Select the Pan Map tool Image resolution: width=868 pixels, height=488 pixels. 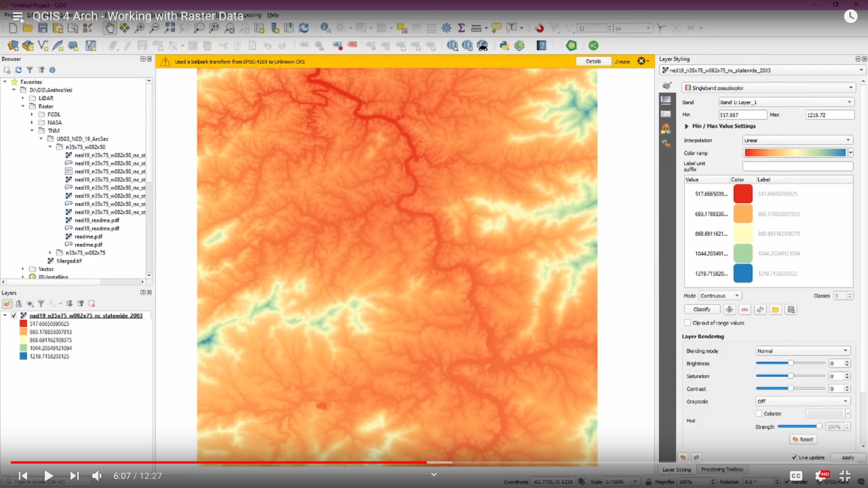pos(110,28)
